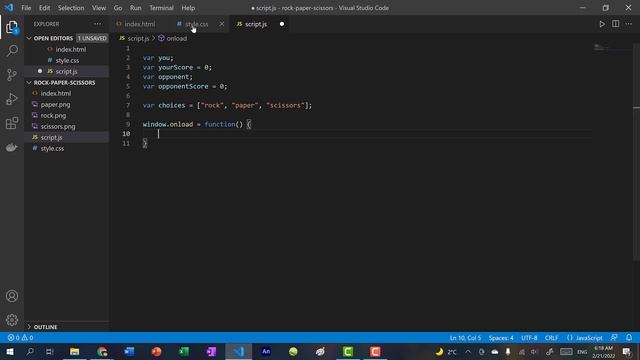The image size is (640, 360).
Task: Open the Source Control view
Action: (12, 75)
